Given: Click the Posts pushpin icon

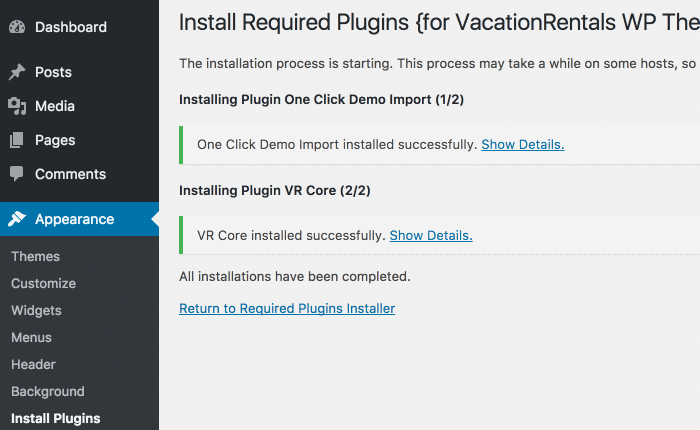Looking at the screenshot, I should pos(17,72).
